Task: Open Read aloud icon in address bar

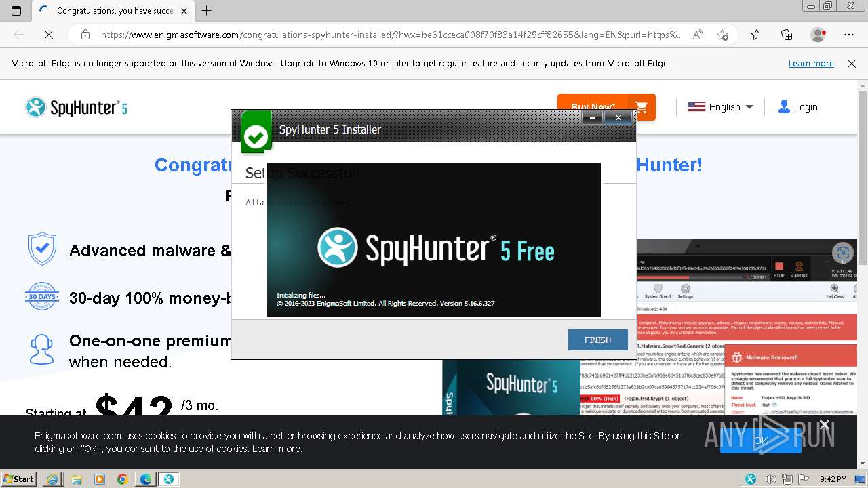Action: pos(698,35)
